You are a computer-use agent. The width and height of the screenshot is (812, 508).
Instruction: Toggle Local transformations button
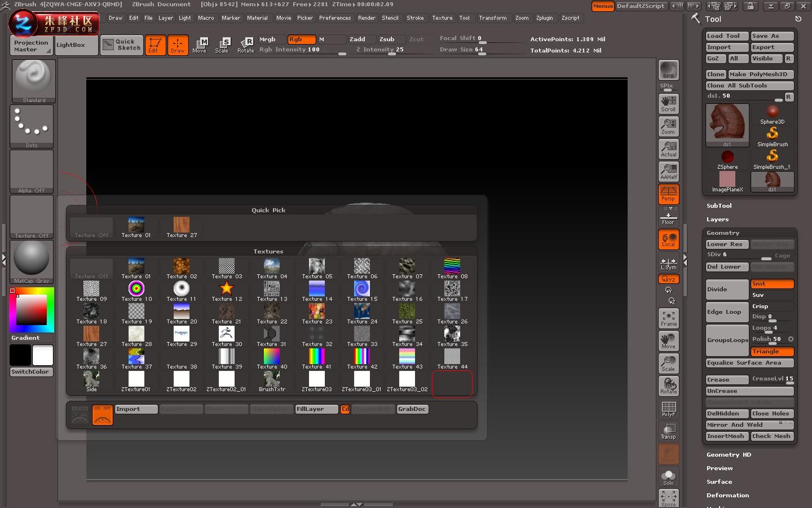(x=668, y=240)
